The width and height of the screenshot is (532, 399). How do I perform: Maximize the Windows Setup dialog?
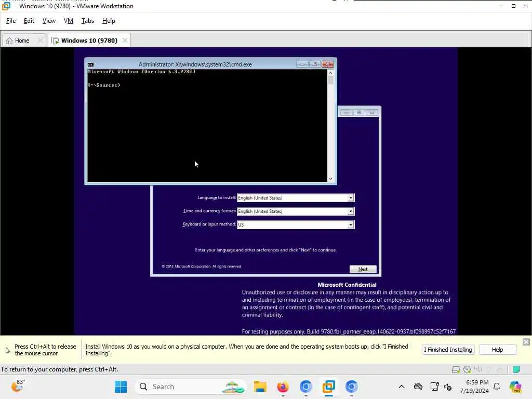[359, 112]
